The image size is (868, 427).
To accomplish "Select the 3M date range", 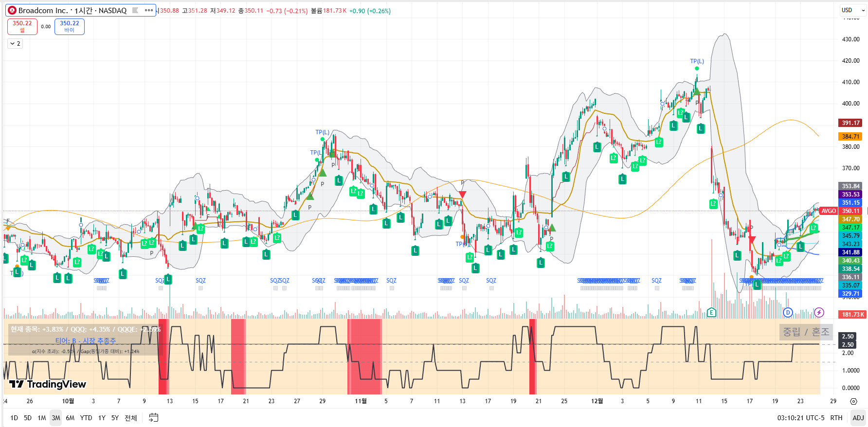I will (56, 418).
